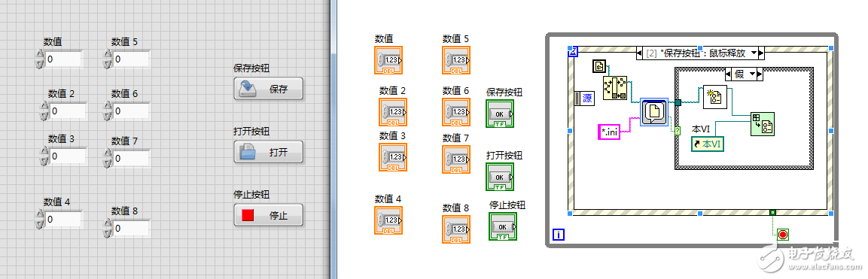This screenshot has height=279, width=868.
Task: Click the red 停止 stop button
Action: pos(269,215)
